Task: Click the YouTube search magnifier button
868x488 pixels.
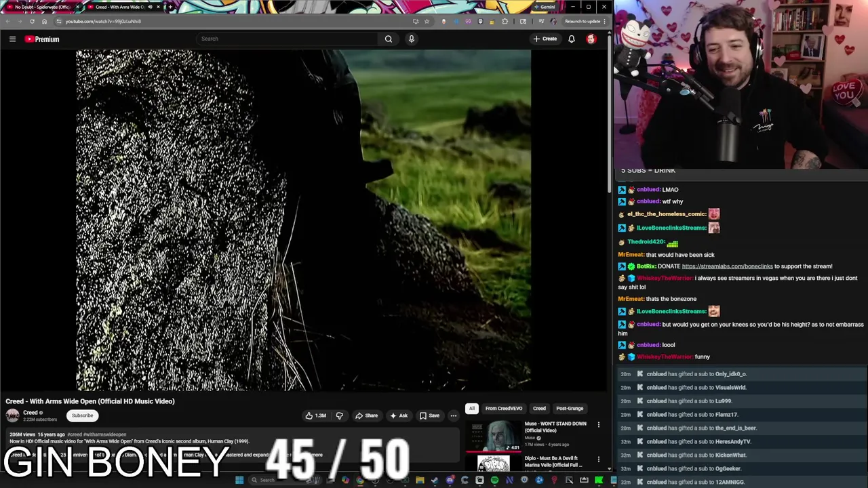Action: click(389, 39)
